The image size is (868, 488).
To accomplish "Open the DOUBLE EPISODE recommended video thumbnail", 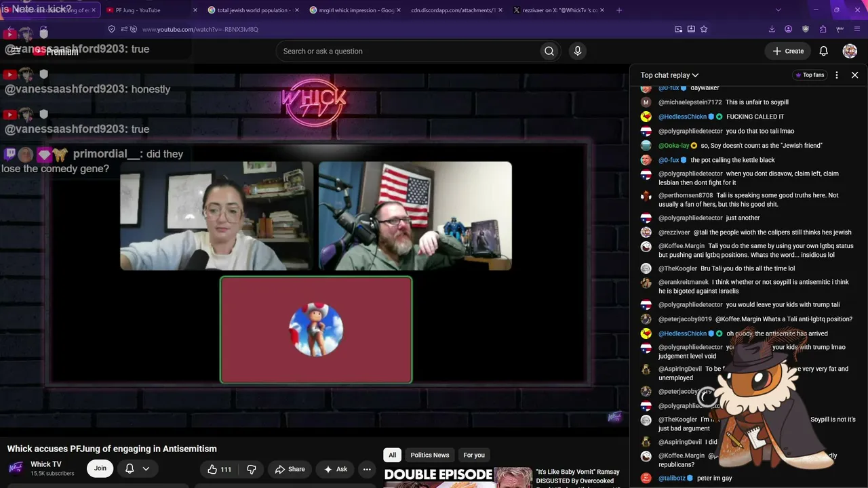I will tap(458, 477).
